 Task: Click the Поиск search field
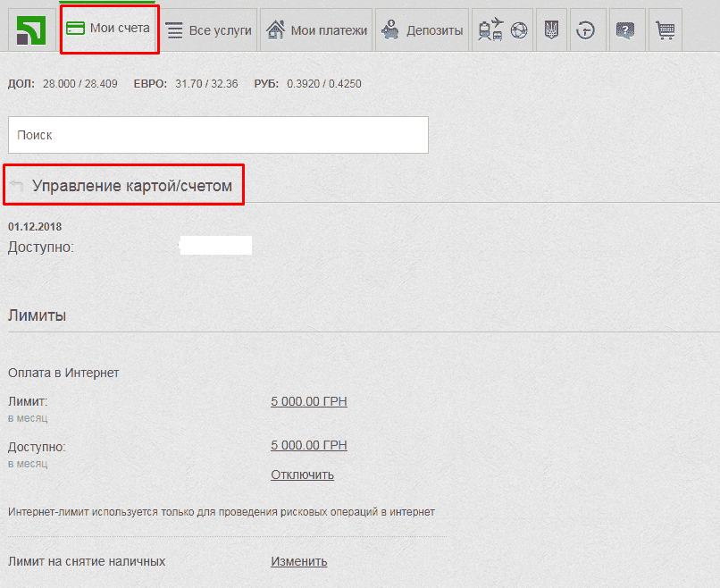click(218, 135)
